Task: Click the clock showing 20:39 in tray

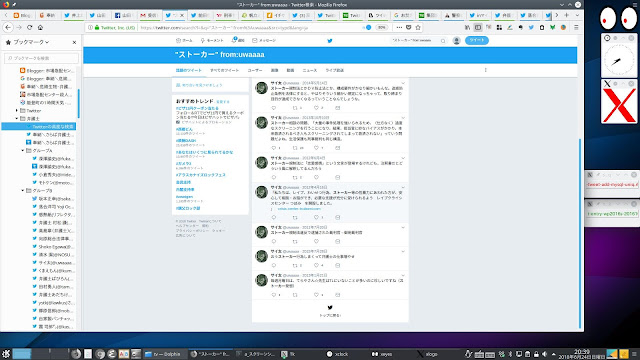Action: [x=582, y=354]
